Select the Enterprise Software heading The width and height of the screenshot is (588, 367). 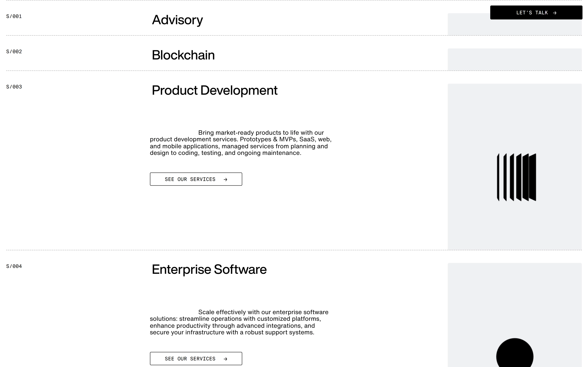pos(209,269)
